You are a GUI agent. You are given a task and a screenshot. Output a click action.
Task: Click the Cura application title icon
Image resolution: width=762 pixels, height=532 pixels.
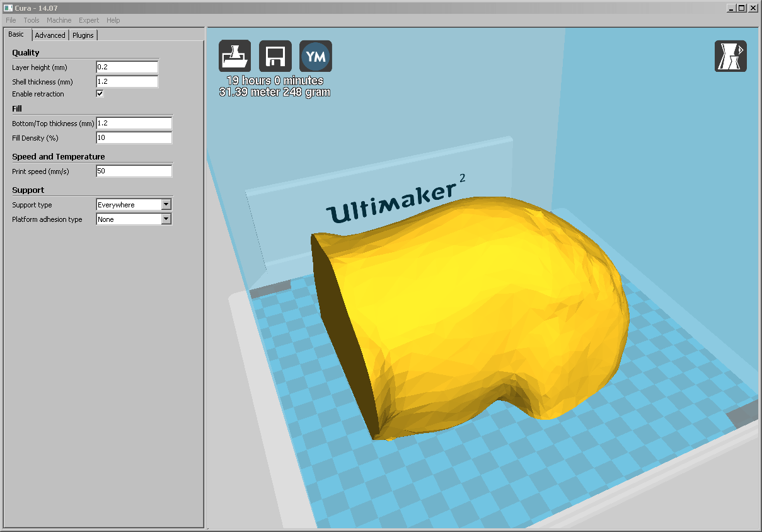(x=8, y=8)
